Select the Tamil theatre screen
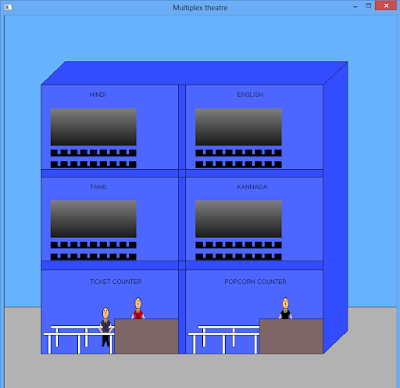This screenshot has width=400, height=388. 94,219
